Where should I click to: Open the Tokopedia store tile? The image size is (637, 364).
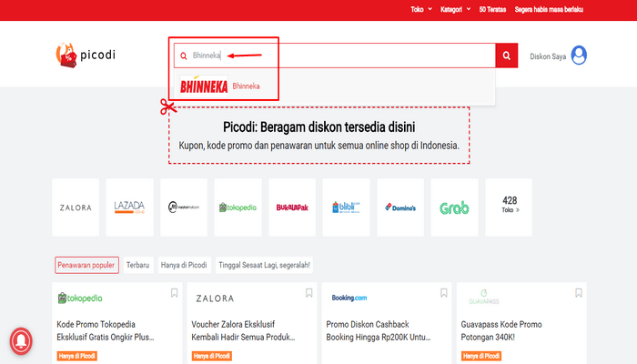[238, 207]
